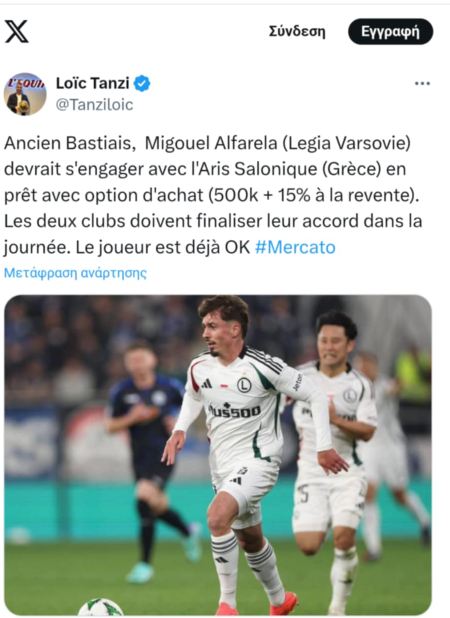The width and height of the screenshot is (450, 618).
Task: Click the Legia club crest on jersey
Action: 244,385
